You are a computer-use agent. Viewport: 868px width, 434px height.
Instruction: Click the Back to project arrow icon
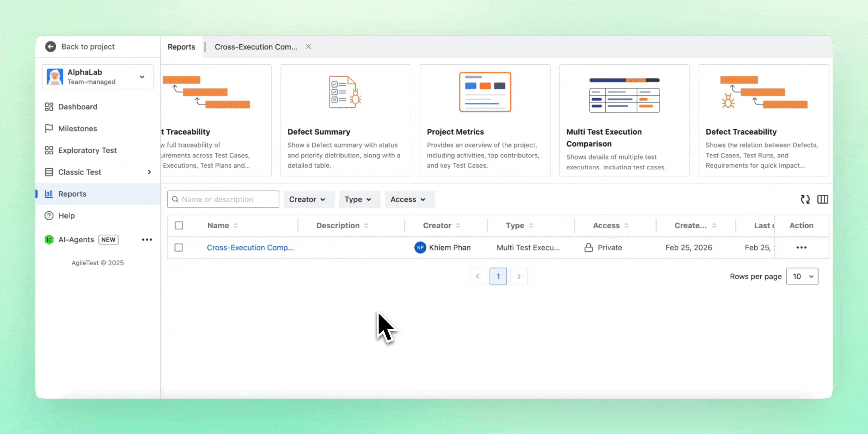(x=51, y=47)
